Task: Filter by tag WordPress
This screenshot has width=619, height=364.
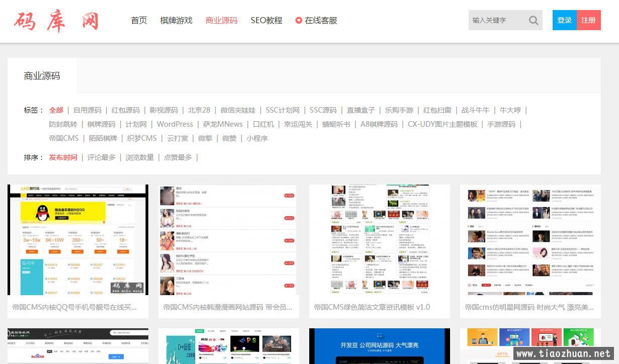Action: pos(175,124)
